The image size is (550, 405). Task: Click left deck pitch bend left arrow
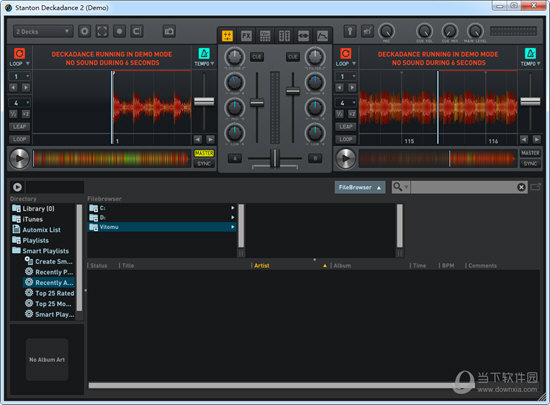tap(198, 140)
